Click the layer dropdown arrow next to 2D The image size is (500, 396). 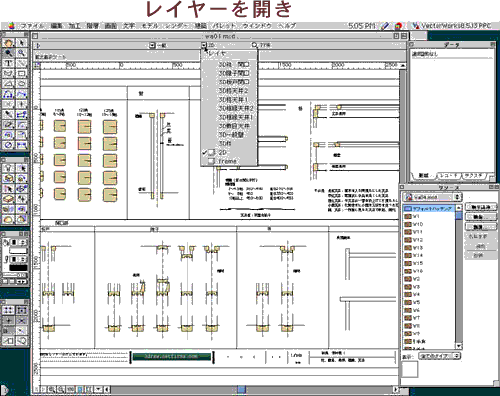pos(204,45)
